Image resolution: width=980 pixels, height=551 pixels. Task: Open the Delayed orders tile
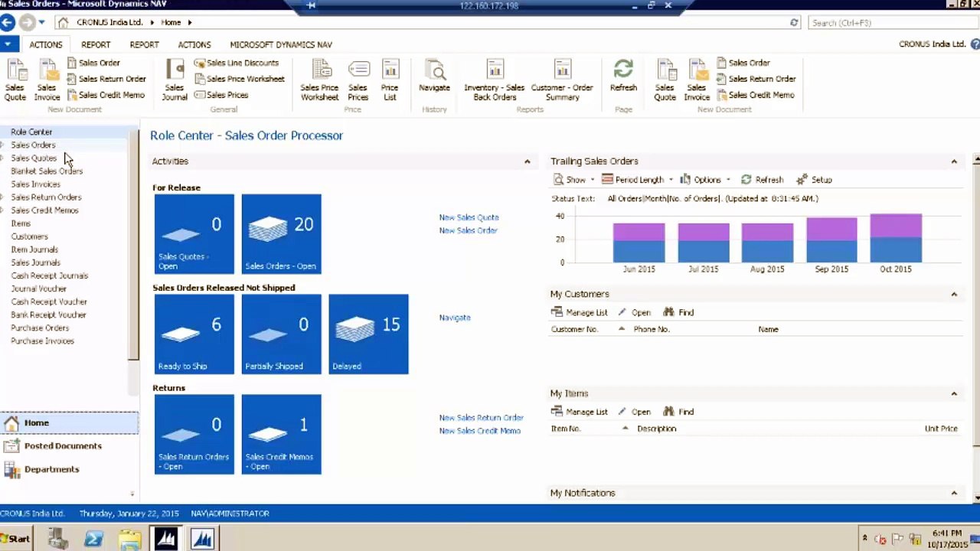(368, 334)
